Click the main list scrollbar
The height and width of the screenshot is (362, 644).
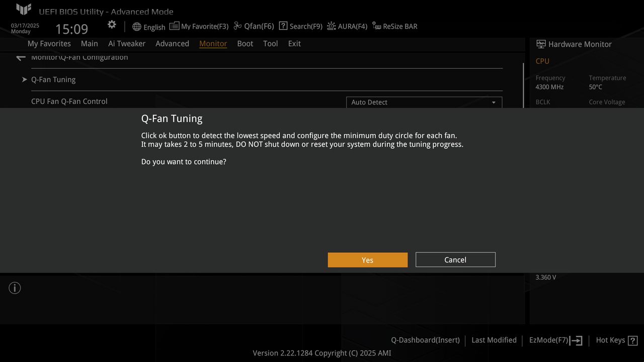coord(523,85)
